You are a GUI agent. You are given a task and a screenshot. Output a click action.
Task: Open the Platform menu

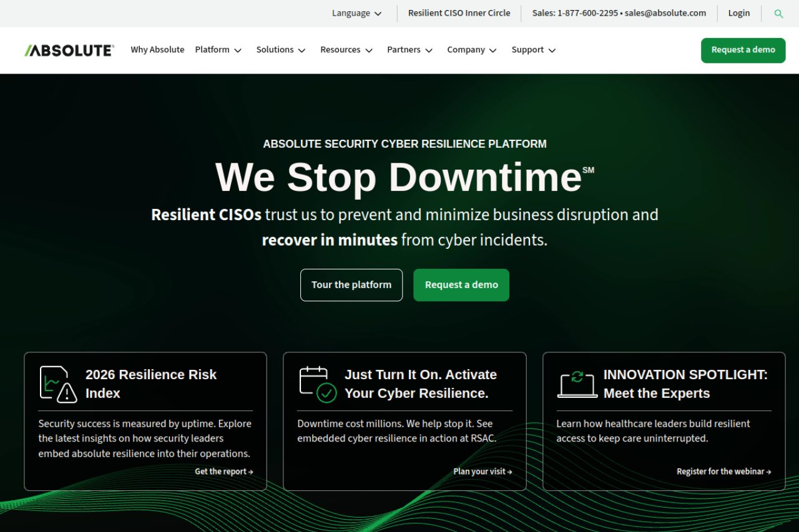click(218, 50)
